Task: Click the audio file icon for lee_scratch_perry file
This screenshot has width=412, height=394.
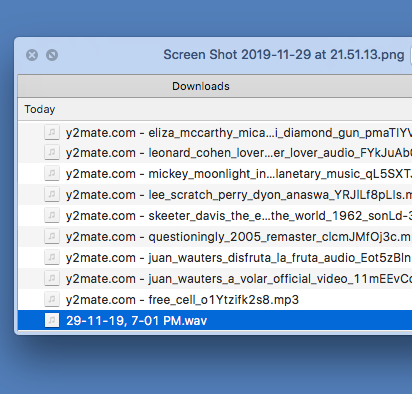Action: point(52,195)
